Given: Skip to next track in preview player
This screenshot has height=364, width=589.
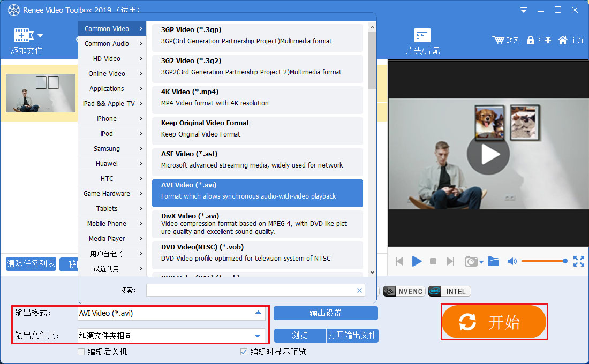Looking at the screenshot, I should (x=450, y=261).
